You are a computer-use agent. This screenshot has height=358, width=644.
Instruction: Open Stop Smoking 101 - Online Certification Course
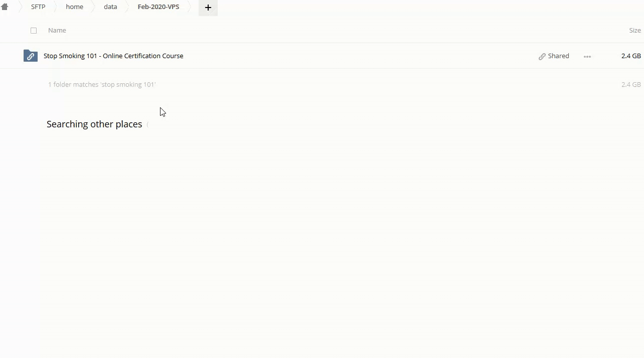point(113,56)
